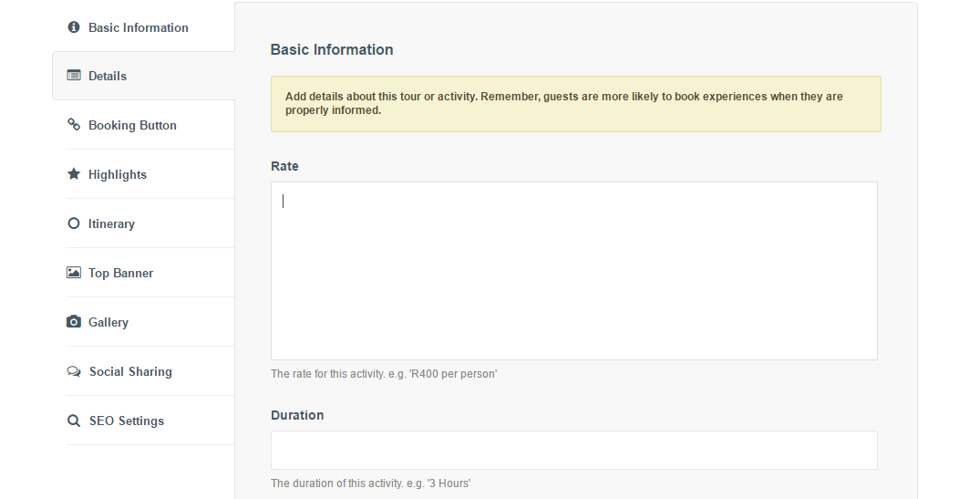Open the Social Sharing tab
This screenshot has width=980, height=499.
(130, 371)
